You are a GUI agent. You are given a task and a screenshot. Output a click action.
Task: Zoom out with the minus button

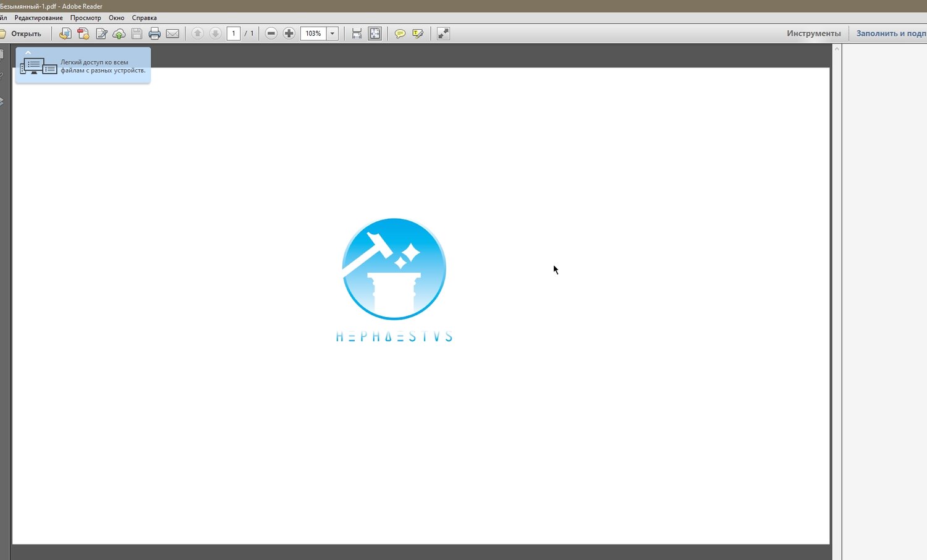(271, 33)
